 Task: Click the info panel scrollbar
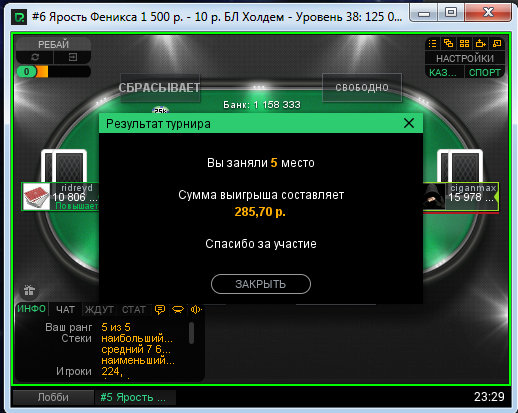[x=192, y=333]
